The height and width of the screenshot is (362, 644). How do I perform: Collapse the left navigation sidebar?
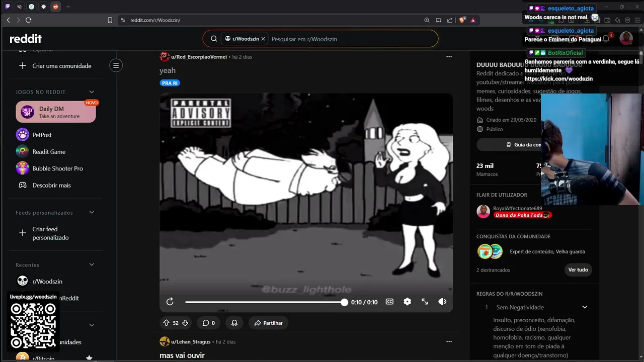116,65
